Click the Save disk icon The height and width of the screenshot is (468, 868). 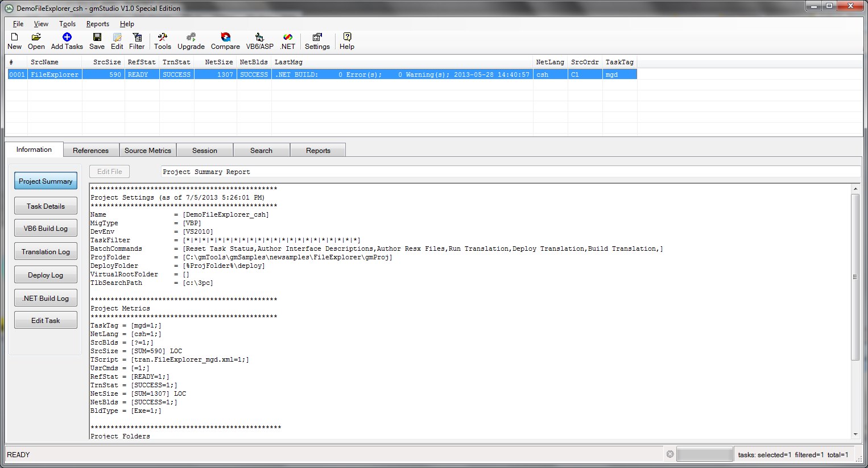coord(97,38)
